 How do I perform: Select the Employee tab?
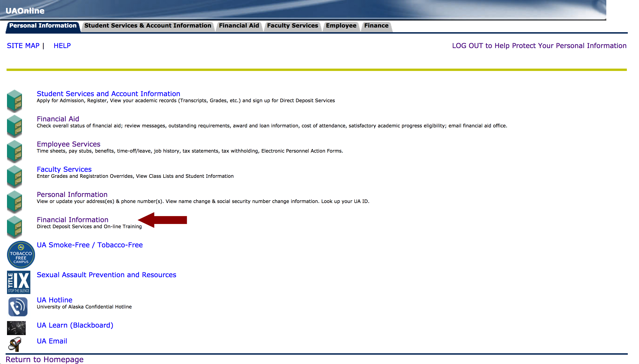[x=341, y=26]
